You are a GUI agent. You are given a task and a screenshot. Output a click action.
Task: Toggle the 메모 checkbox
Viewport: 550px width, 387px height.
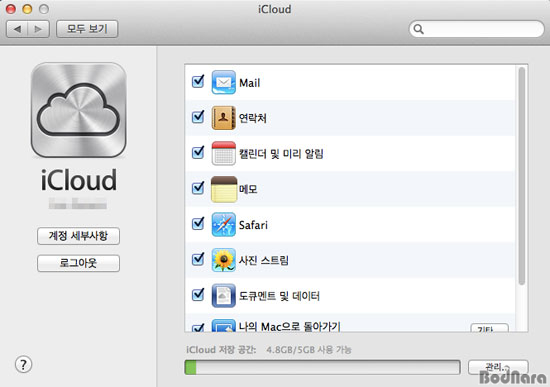click(x=198, y=188)
